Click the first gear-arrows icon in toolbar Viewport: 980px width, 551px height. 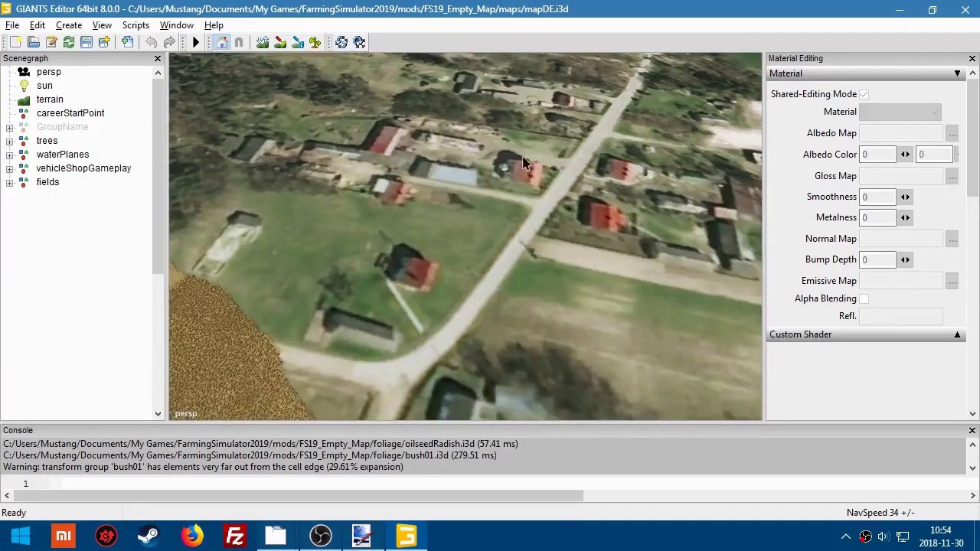coord(341,42)
